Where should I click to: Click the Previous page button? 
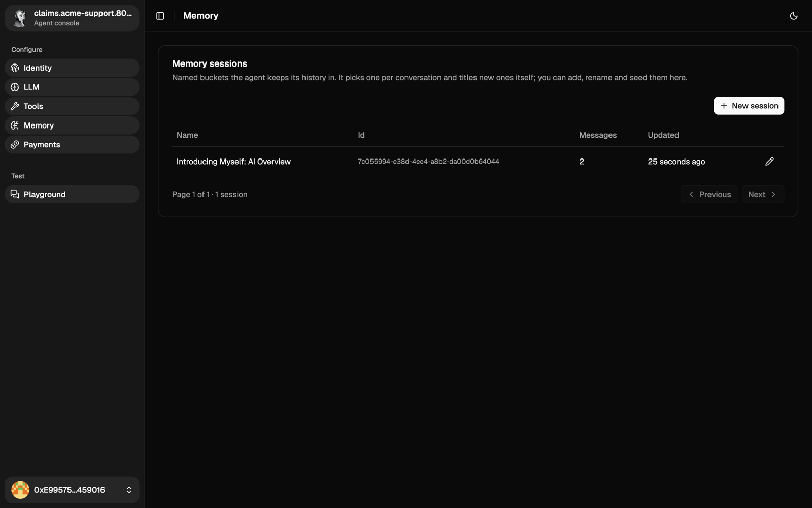click(x=709, y=194)
